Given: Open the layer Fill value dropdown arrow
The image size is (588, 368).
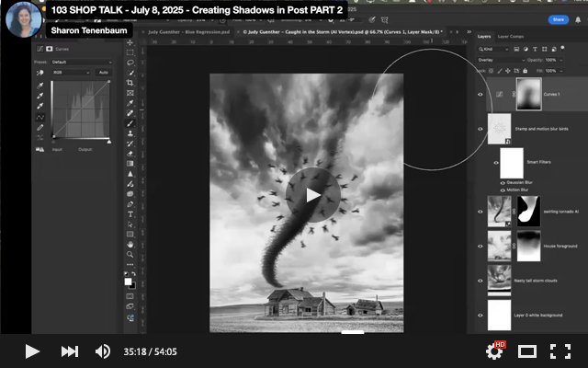Looking at the screenshot, I should coord(561,71).
